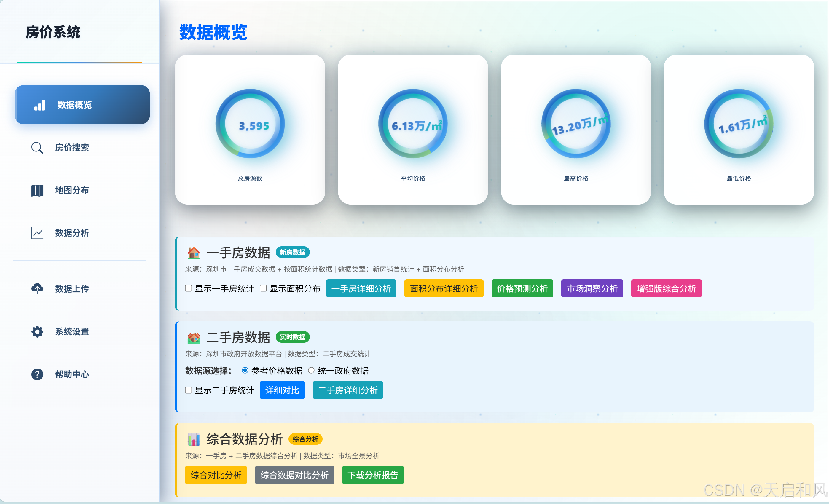Click the yellow 综合对比分析 button

(x=216, y=475)
